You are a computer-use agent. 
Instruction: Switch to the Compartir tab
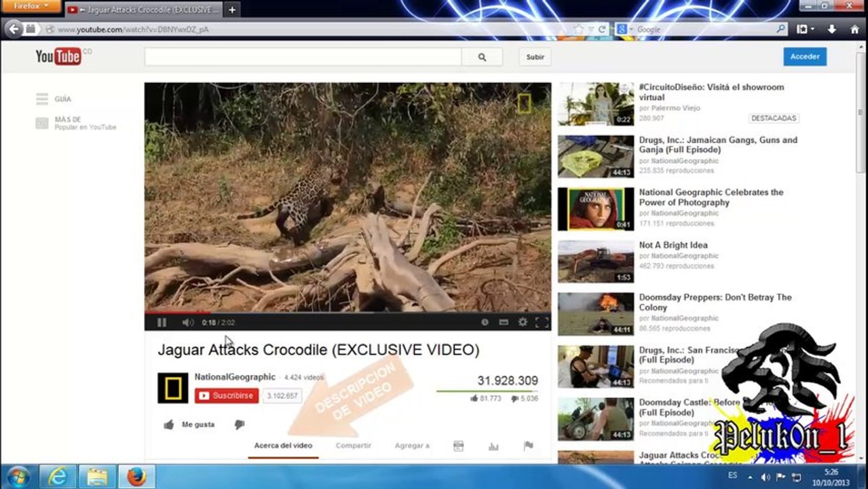pos(354,446)
